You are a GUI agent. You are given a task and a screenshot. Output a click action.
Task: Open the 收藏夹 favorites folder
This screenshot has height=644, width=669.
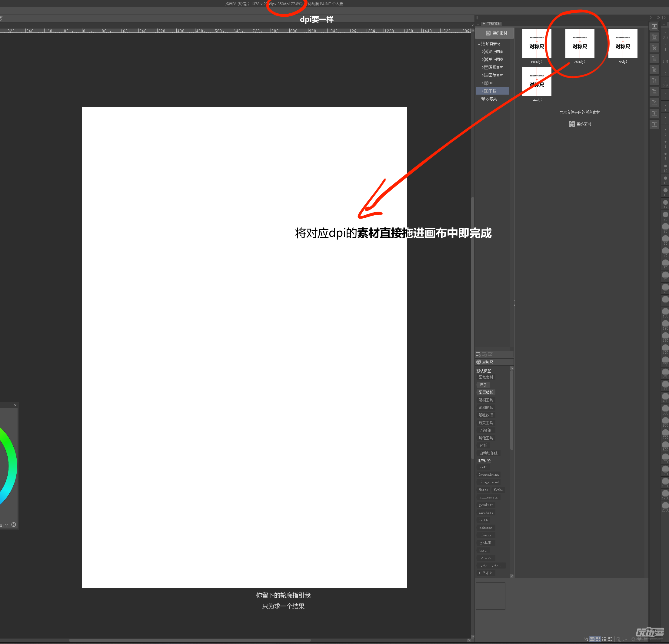489,99
